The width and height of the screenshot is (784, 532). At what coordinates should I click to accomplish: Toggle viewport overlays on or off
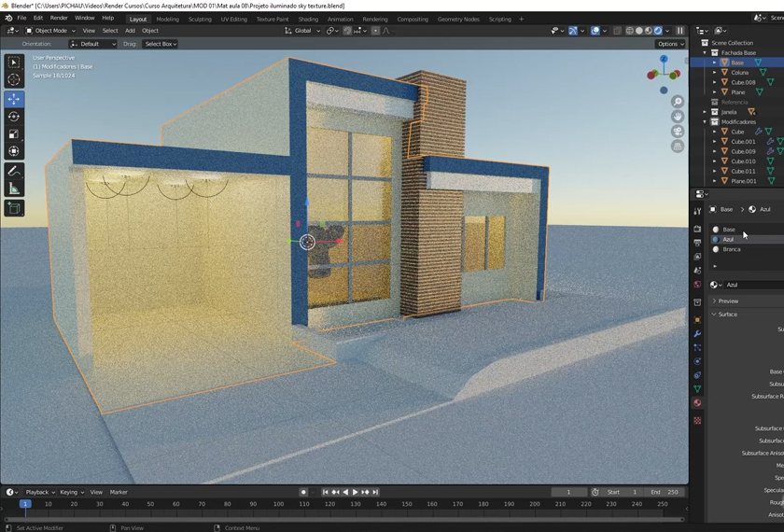595,31
